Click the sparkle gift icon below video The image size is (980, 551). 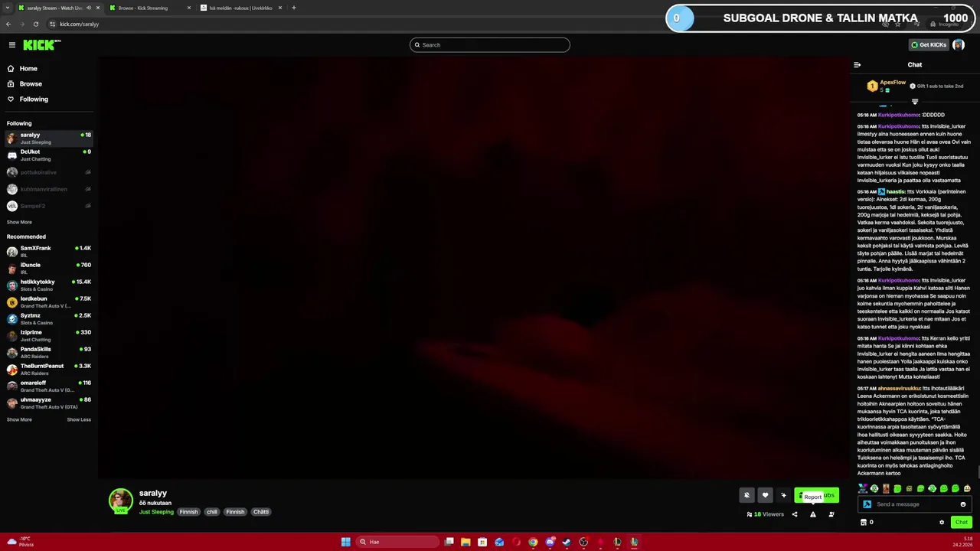(x=783, y=495)
